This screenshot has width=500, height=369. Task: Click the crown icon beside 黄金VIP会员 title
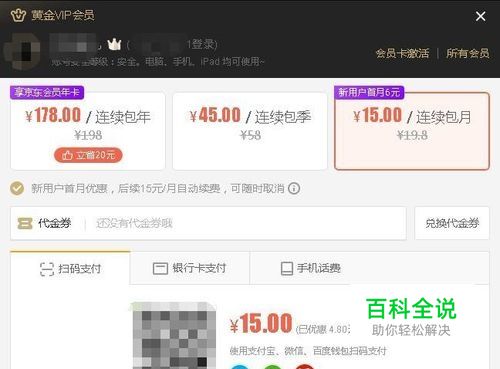tap(18, 15)
